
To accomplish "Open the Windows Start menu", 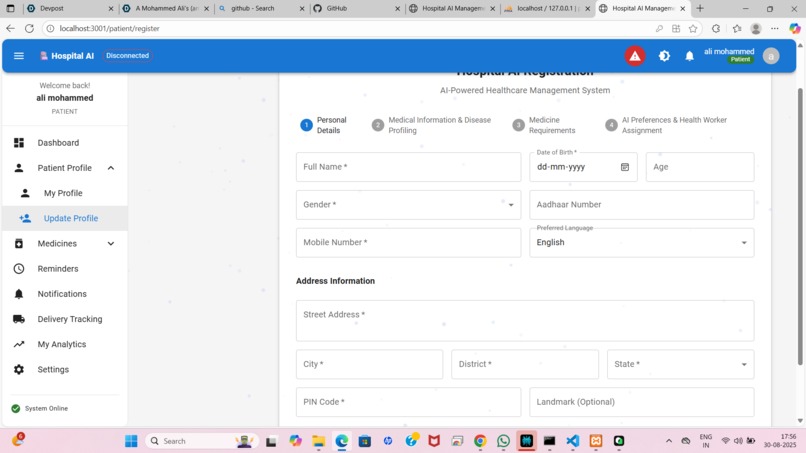I will (131, 441).
